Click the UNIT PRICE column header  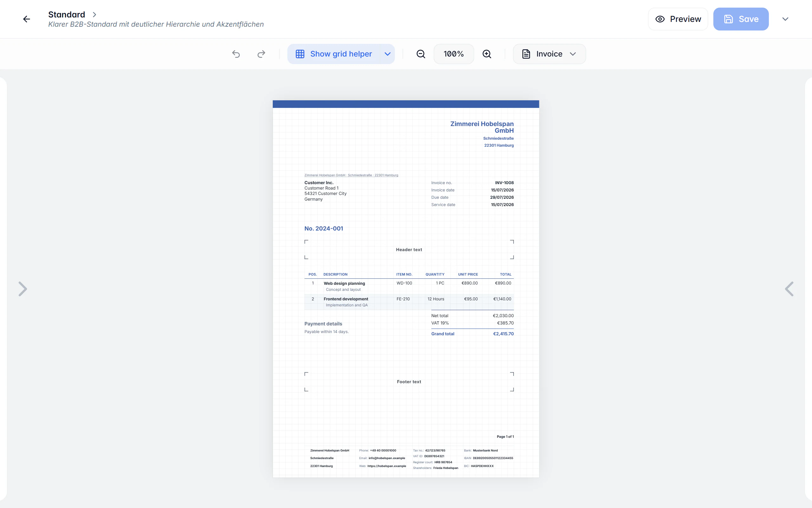(x=468, y=275)
